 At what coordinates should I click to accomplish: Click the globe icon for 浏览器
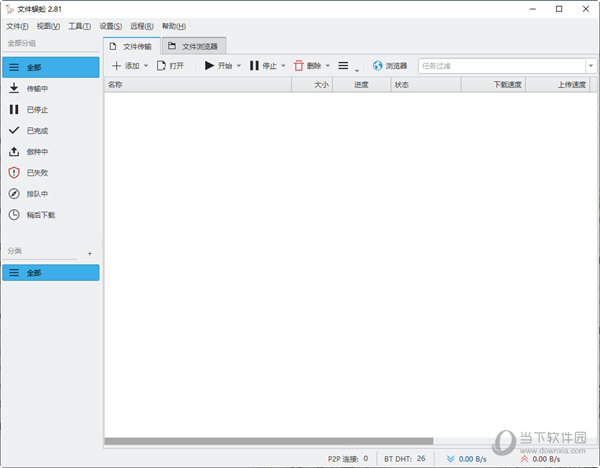377,66
